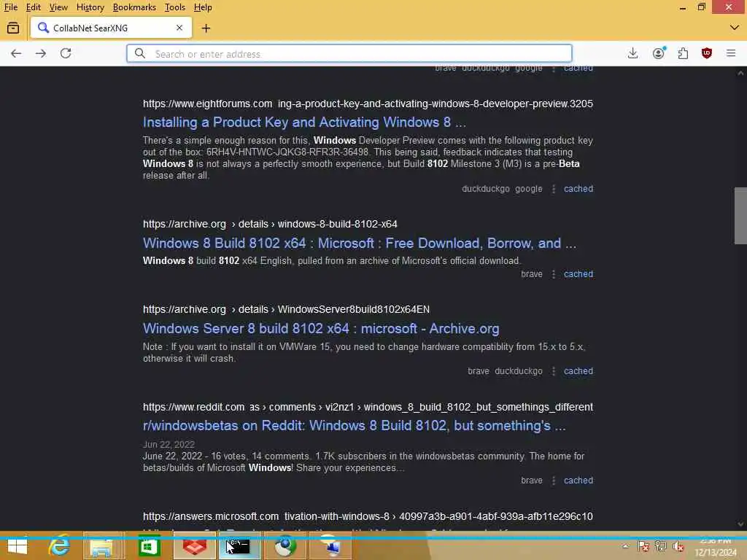Reload the current page

[66, 53]
